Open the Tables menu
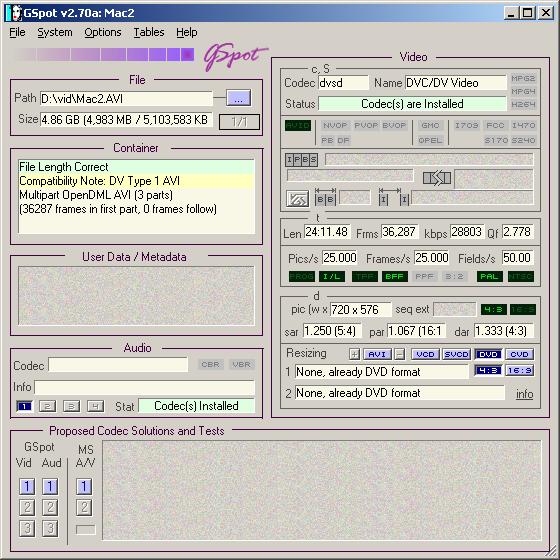The image size is (560, 560). point(149,32)
